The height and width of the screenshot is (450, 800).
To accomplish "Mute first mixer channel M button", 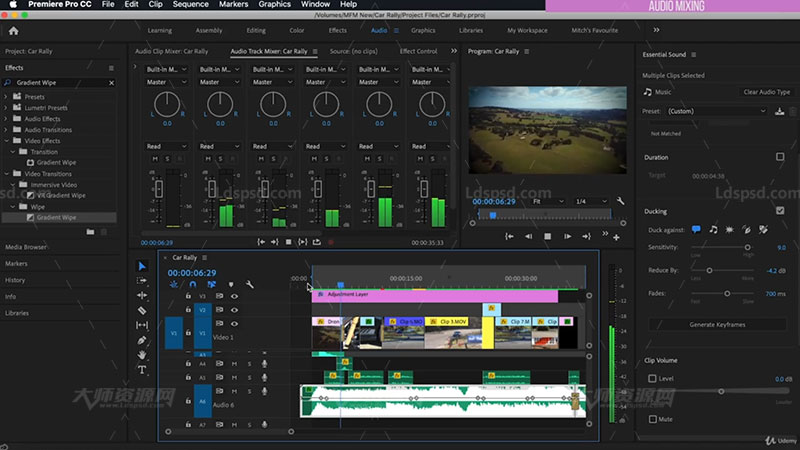I will (155, 159).
